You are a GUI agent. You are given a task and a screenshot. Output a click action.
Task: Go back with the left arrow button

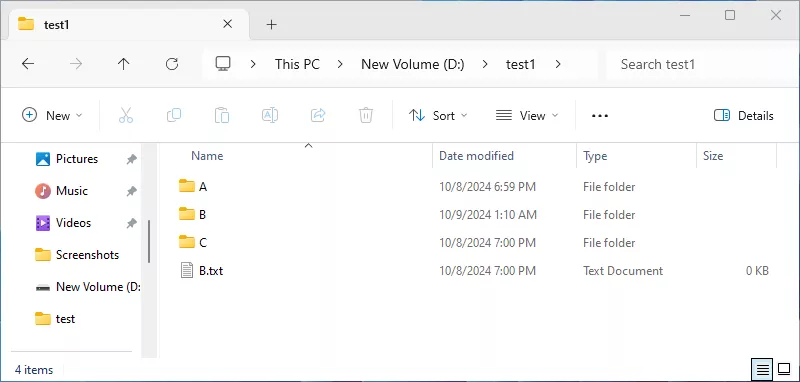pyautogui.click(x=28, y=64)
